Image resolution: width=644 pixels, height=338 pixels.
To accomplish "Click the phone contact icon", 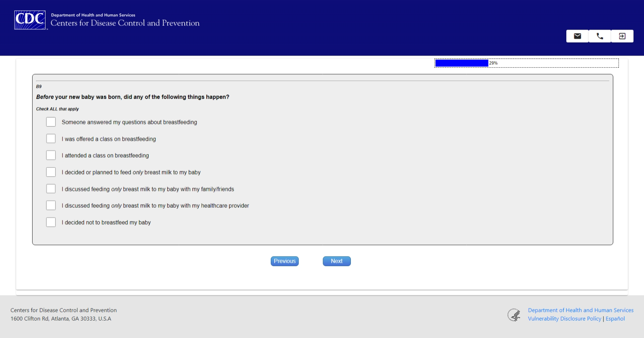I will pyautogui.click(x=600, y=36).
